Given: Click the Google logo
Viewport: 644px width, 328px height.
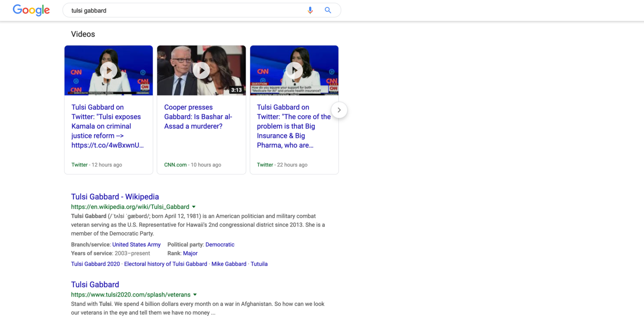Looking at the screenshot, I should pos(31,10).
